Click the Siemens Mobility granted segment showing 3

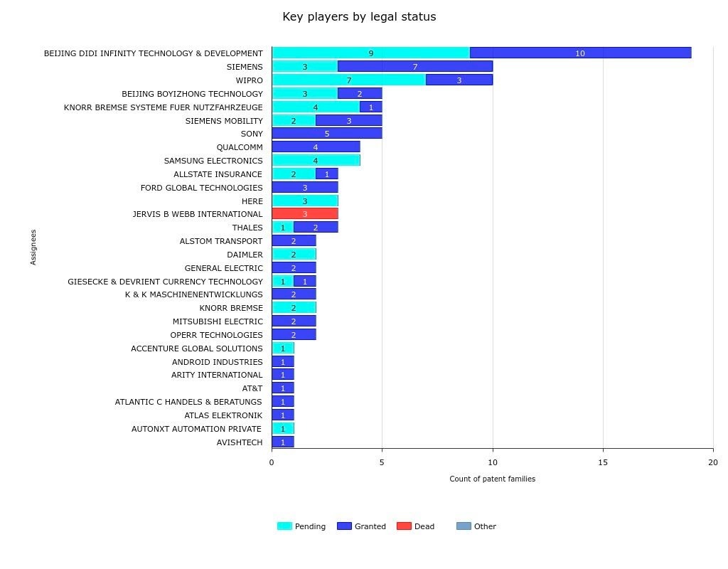click(348, 120)
